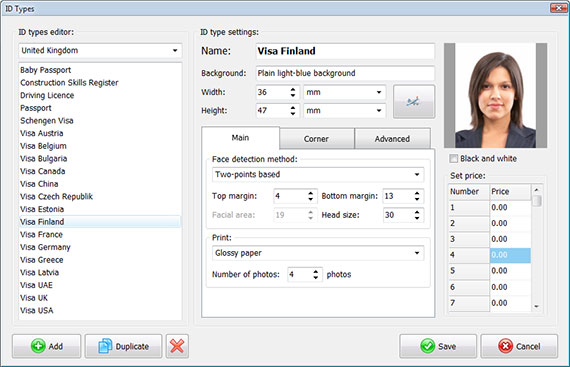Click the red X delete ID type button
570x367 pixels.
[177, 346]
